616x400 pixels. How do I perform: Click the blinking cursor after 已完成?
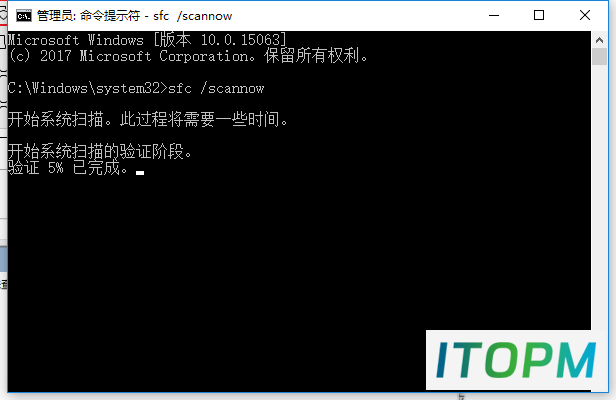[140, 172]
